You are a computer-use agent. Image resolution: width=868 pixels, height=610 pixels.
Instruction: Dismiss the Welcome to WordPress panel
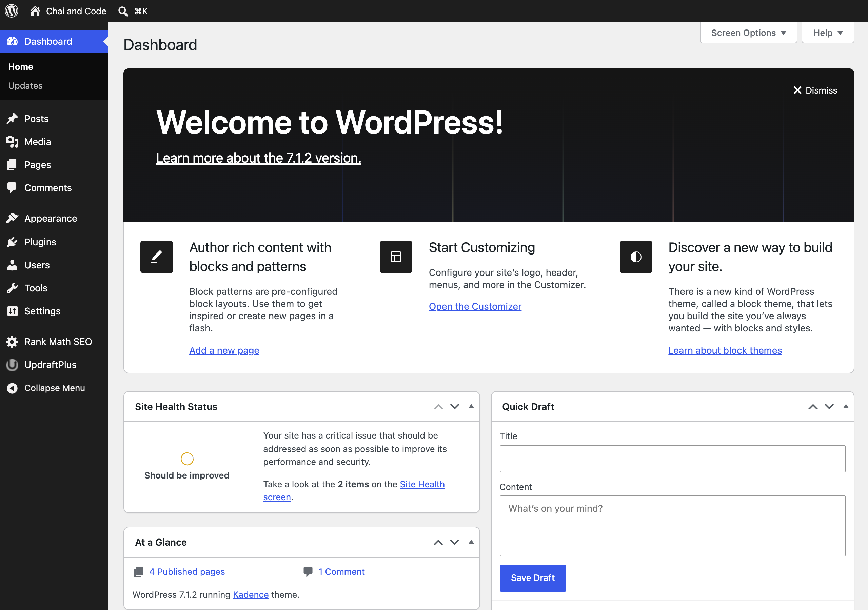tap(815, 90)
